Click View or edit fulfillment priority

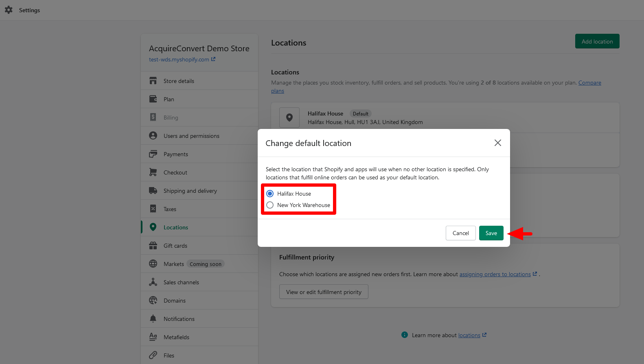(324, 292)
